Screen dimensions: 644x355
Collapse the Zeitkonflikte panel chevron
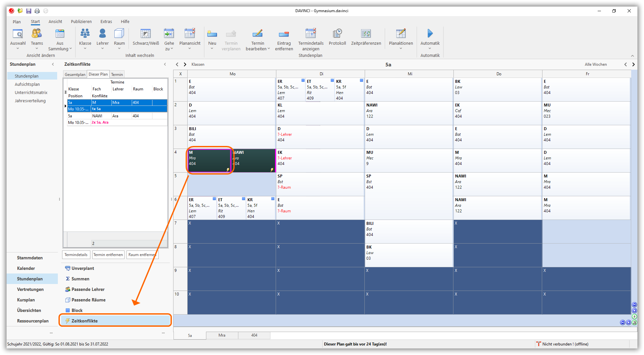(165, 64)
